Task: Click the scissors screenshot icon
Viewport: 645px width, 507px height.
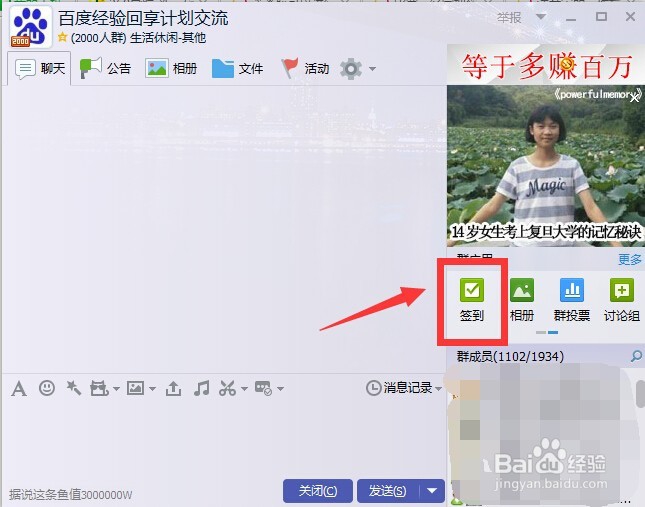Action: (x=227, y=388)
